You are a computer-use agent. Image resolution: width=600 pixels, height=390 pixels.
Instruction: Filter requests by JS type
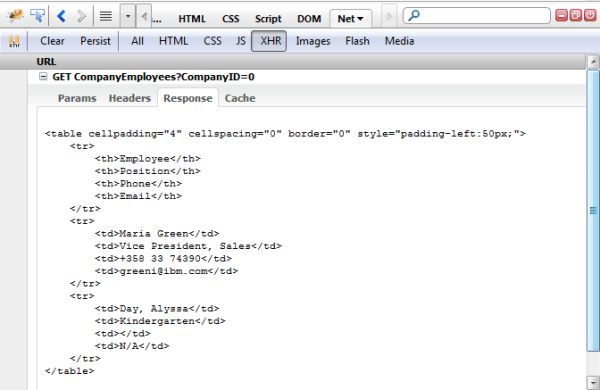[x=241, y=41]
